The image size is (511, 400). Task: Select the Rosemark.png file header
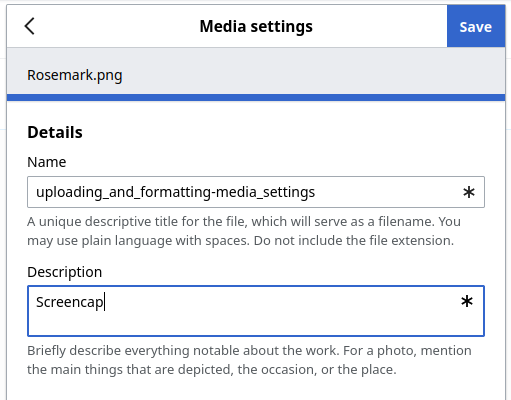[75, 75]
